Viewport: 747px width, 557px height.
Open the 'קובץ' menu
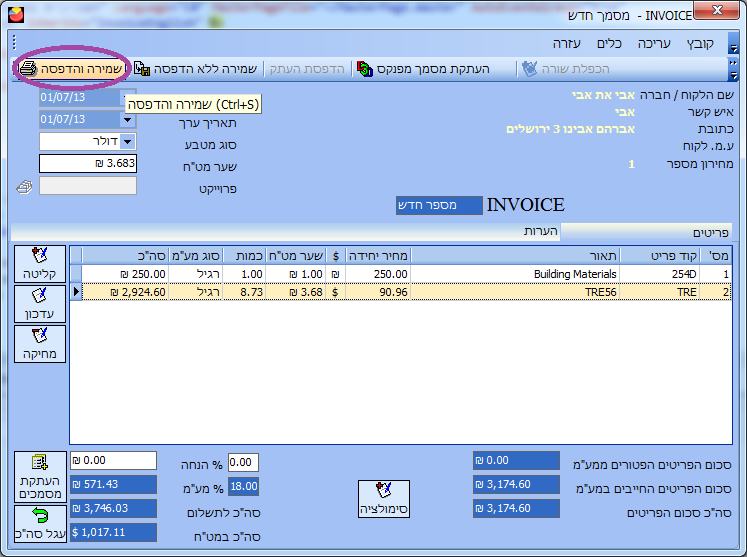pos(698,44)
